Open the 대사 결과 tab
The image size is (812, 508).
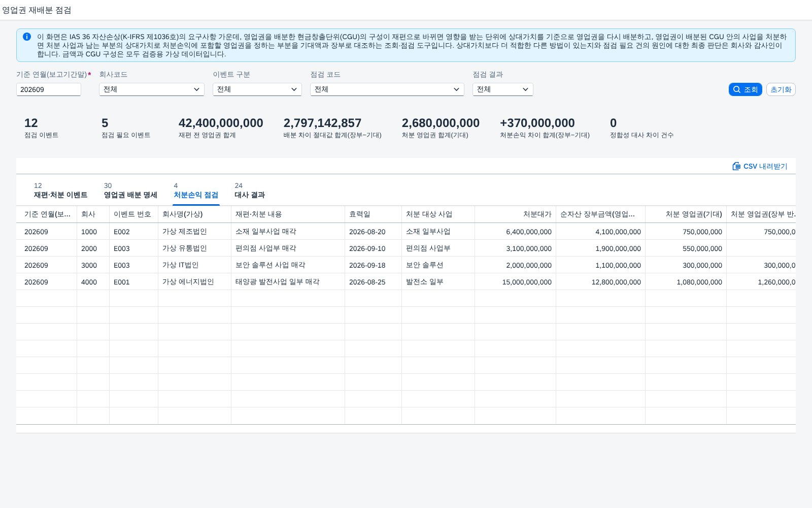tap(250, 190)
